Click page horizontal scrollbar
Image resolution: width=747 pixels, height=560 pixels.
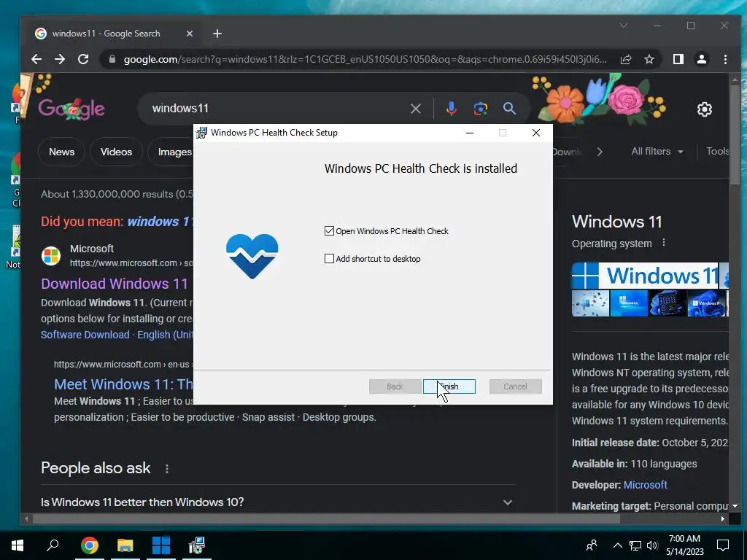[326, 518]
